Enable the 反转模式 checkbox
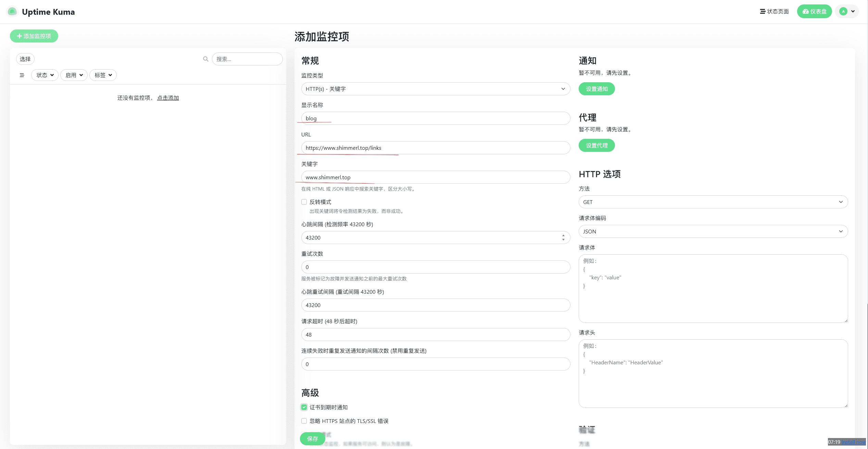 pyautogui.click(x=304, y=202)
